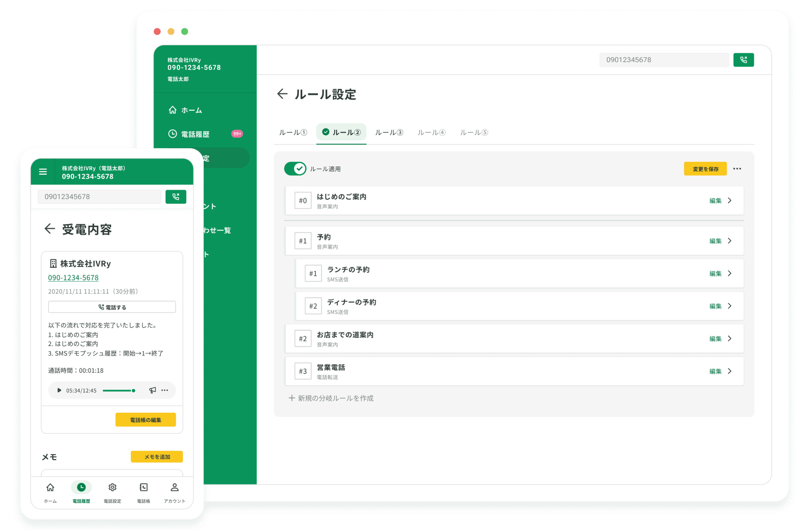Image resolution: width=812 pixels, height=530 pixels.
Task: Click the green slider handle on recording
Action: tap(133, 391)
